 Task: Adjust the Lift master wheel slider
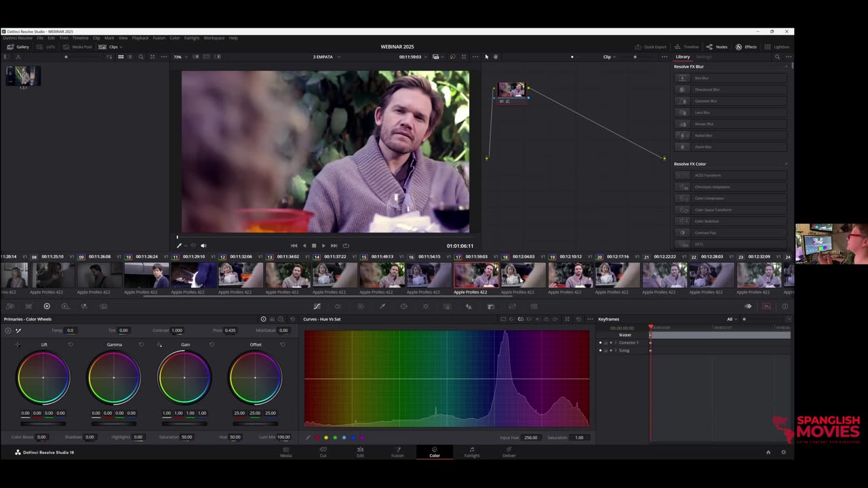pyautogui.click(x=43, y=424)
